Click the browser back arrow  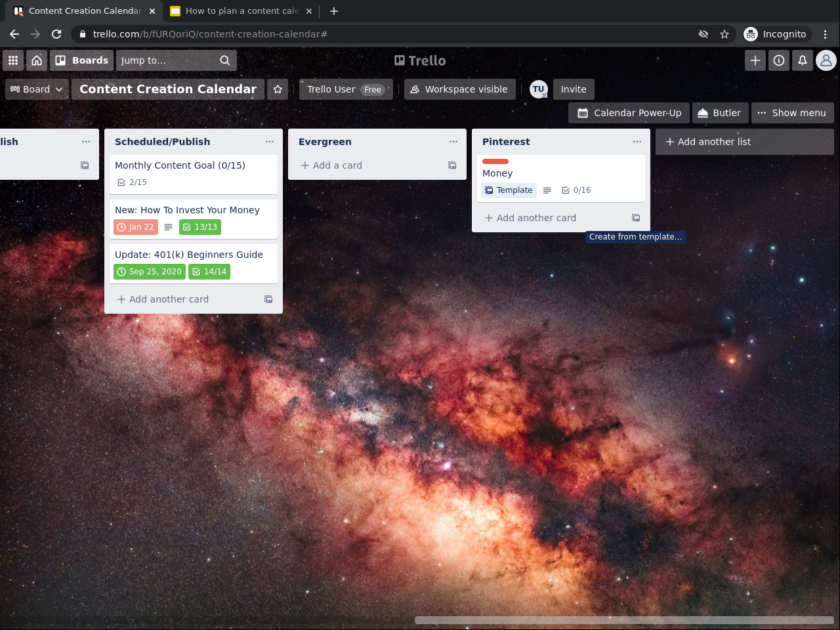[14, 34]
